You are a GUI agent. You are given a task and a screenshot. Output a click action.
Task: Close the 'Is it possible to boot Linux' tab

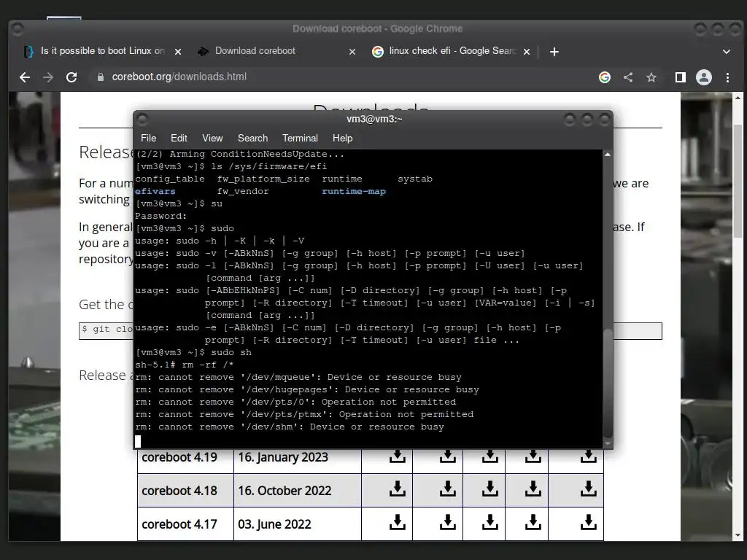click(178, 52)
